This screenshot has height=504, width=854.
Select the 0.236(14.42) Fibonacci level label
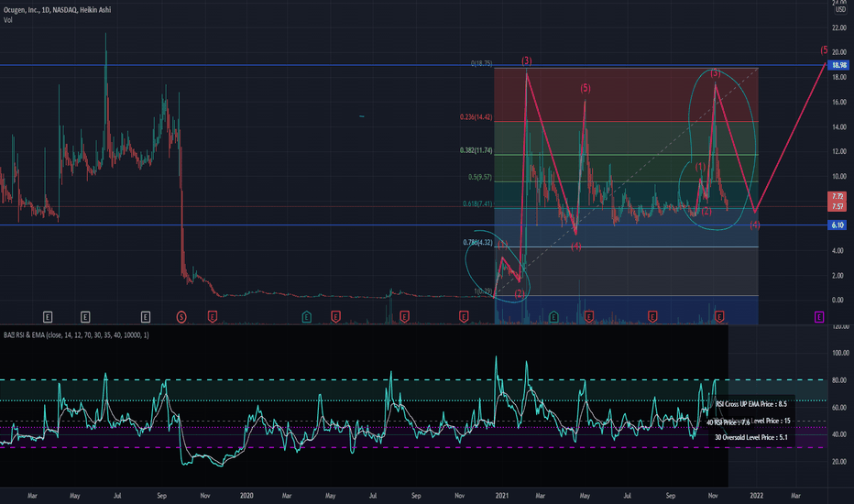[476, 117]
